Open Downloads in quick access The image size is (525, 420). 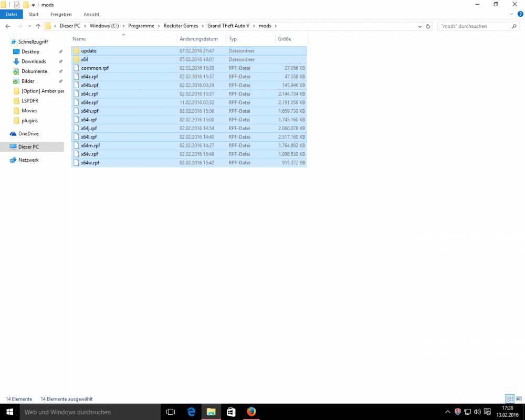tap(34, 61)
